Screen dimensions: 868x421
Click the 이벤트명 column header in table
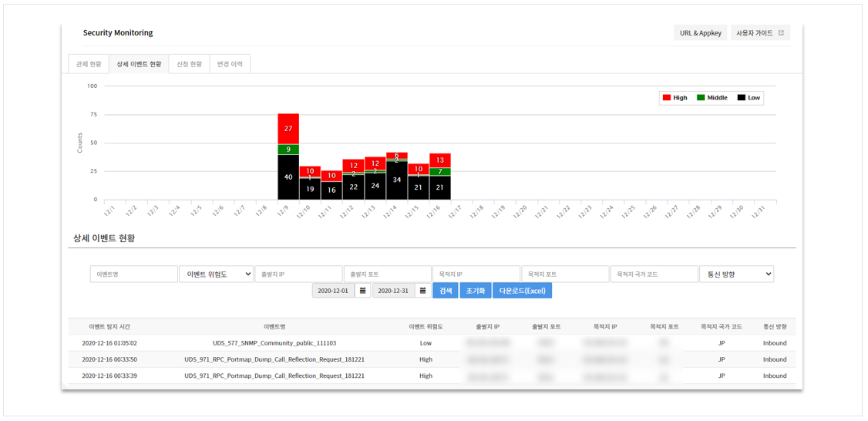pyautogui.click(x=274, y=327)
